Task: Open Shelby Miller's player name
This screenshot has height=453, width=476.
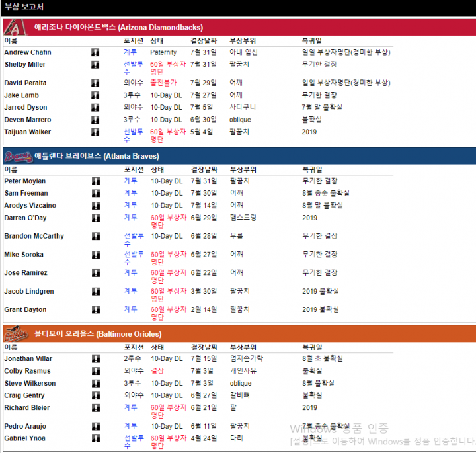Action: pyautogui.click(x=25, y=64)
